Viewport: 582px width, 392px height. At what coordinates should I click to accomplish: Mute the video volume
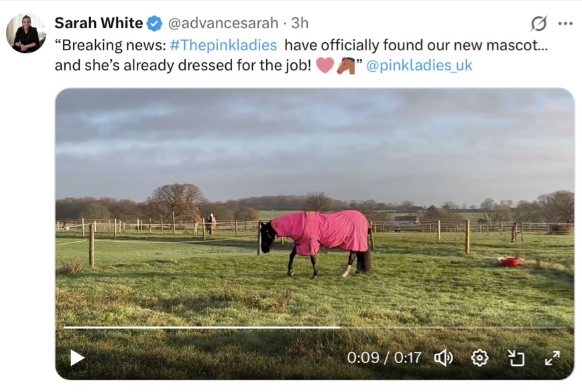pyautogui.click(x=443, y=358)
